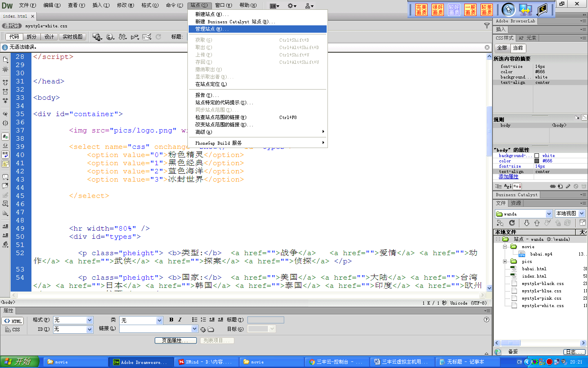Choose 管理站点 menu entry
This screenshot has height=368, width=588.
coord(258,29)
